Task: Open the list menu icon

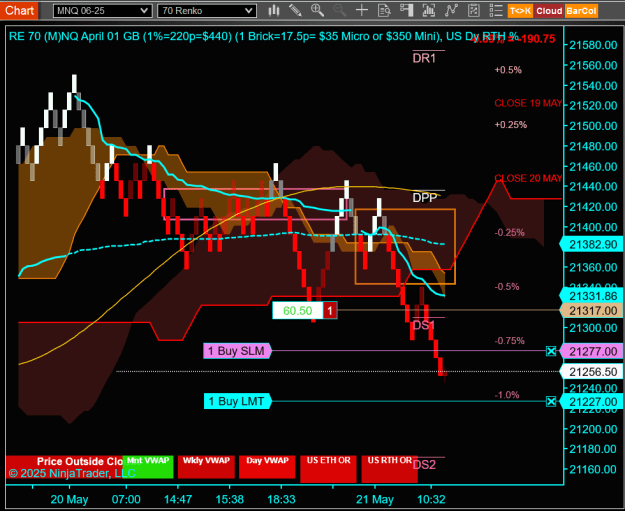Action: pos(496,11)
